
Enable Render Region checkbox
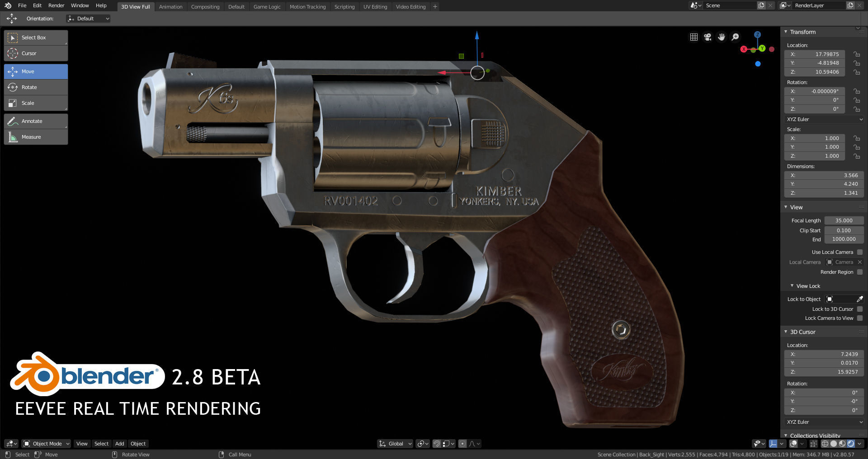(860, 272)
